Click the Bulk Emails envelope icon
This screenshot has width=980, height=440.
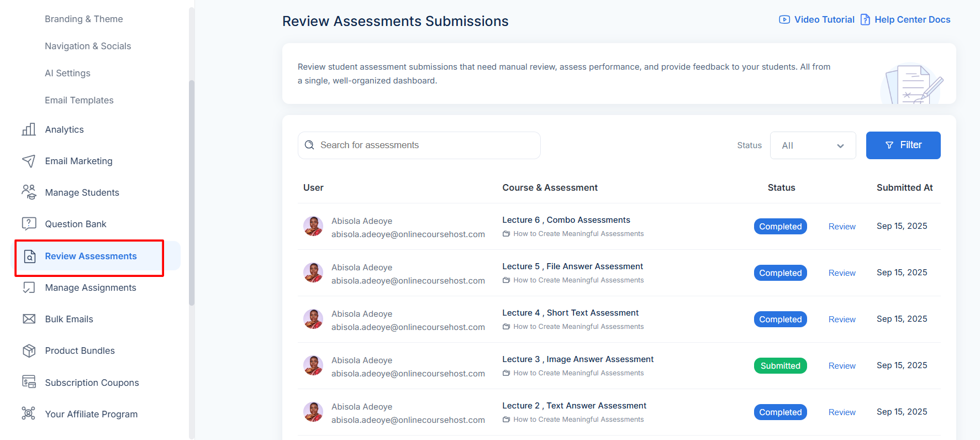[x=29, y=319]
